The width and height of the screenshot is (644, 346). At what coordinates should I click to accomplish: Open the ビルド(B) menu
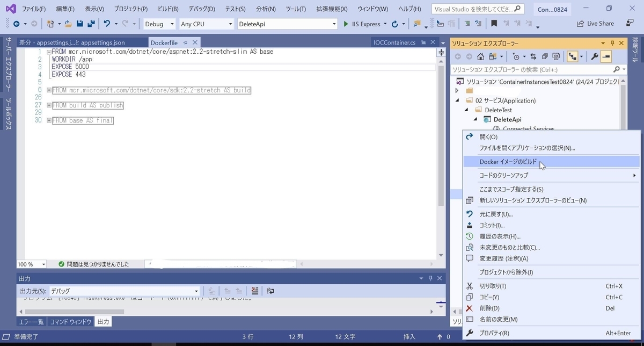click(169, 9)
